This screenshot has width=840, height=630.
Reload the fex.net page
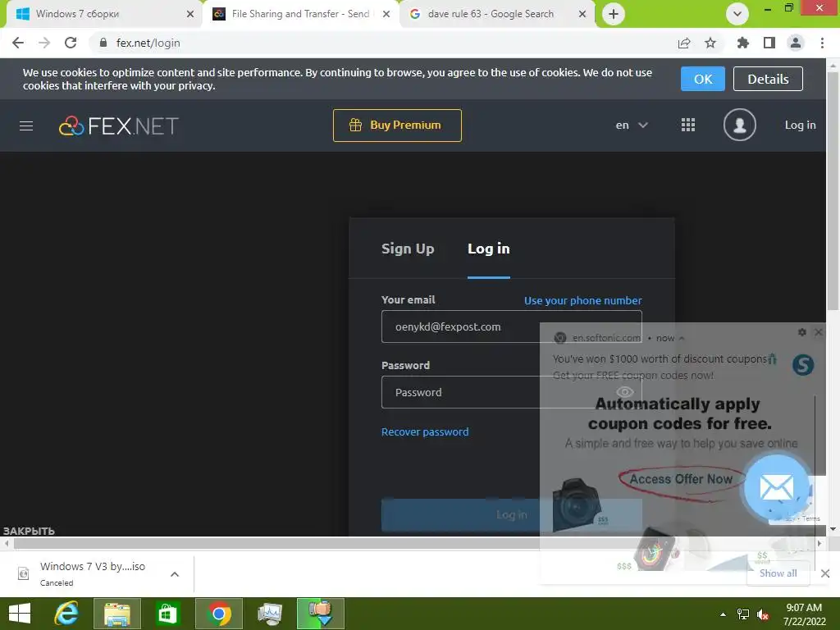pyautogui.click(x=71, y=43)
